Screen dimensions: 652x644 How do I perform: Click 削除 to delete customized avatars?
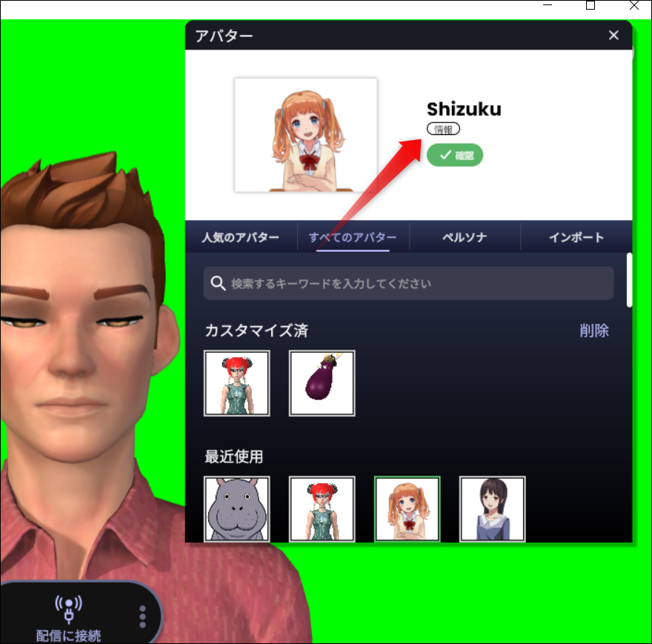click(594, 331)
